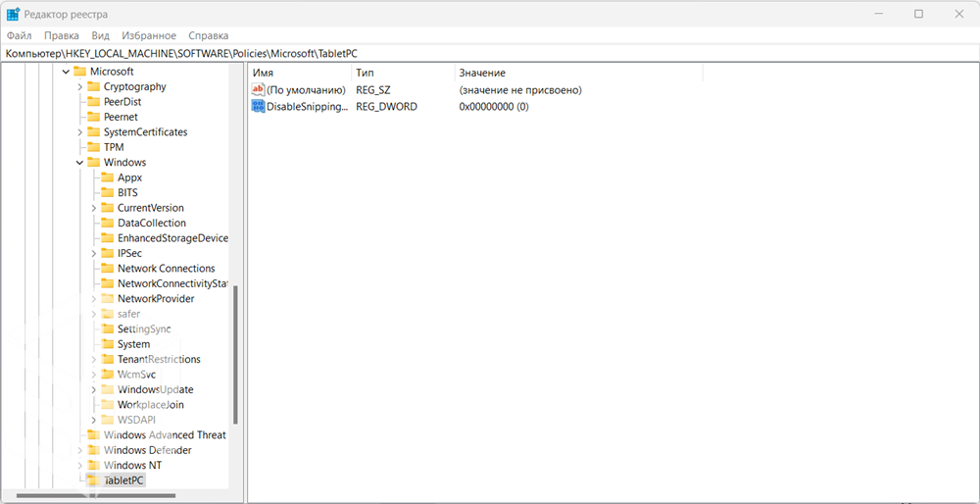Click the Peernet folder icon

click(x=93, y=117)
